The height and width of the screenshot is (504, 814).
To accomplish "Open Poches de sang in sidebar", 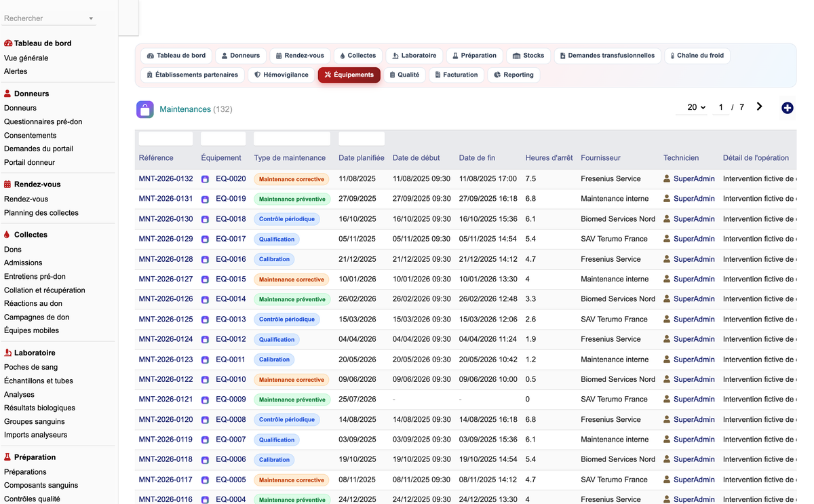I will pos(31,367).
